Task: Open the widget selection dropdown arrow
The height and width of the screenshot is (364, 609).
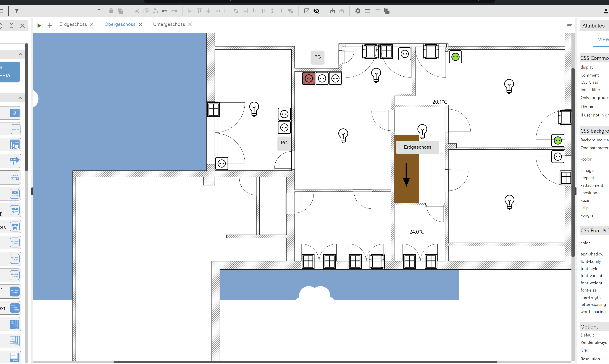Action: [x=99, y=10]
